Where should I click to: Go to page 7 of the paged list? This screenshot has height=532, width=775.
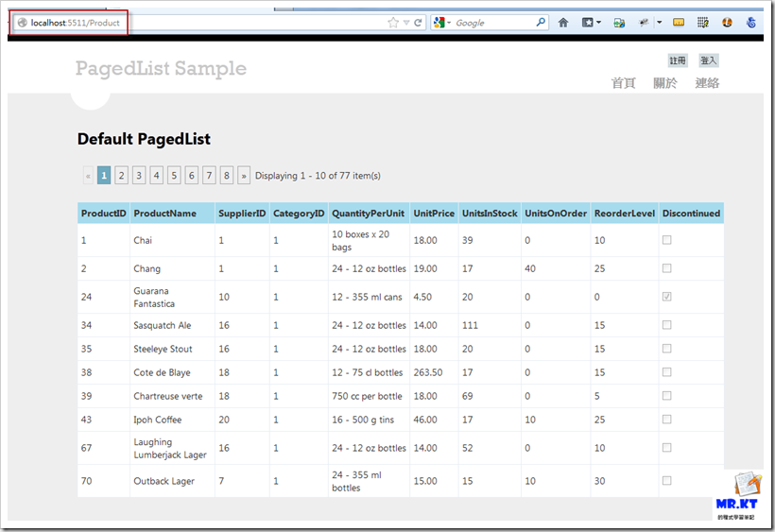pyautogui.click(x=209, y=176)
